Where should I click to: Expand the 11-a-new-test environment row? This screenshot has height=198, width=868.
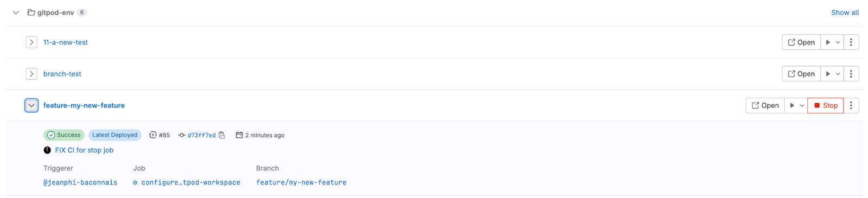point(31,42)
